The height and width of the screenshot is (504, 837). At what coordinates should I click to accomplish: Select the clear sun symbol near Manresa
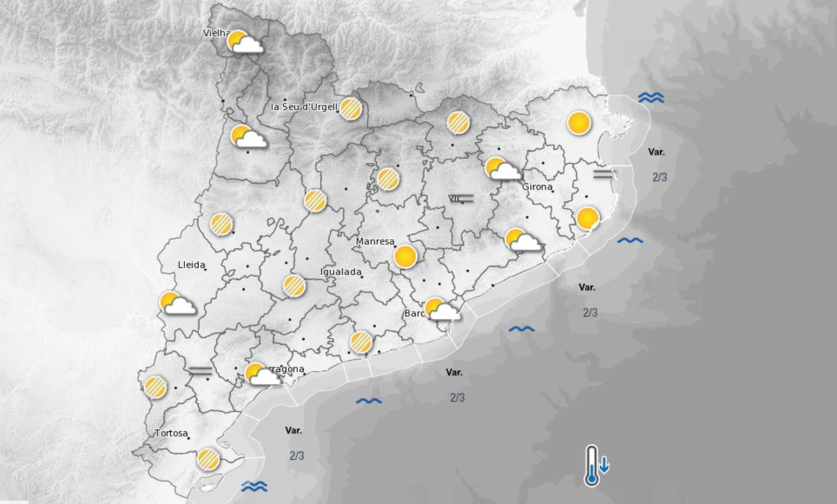405,257
